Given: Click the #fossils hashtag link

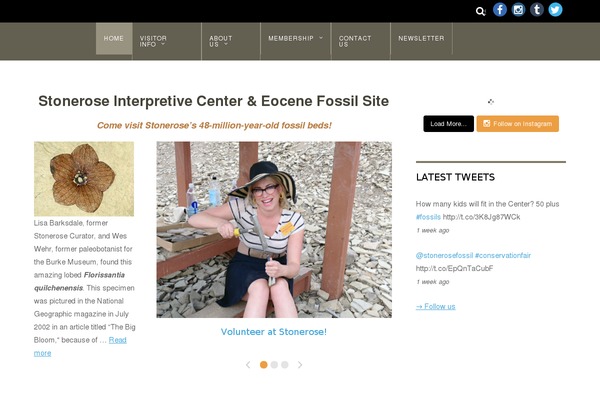Looking at the screenshot, I should (428, 217).
